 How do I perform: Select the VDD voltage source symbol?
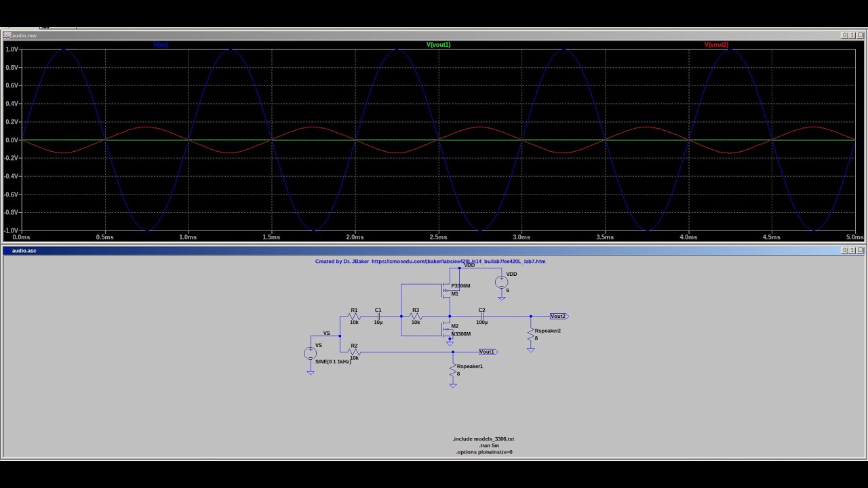click(x=501, y=282)
